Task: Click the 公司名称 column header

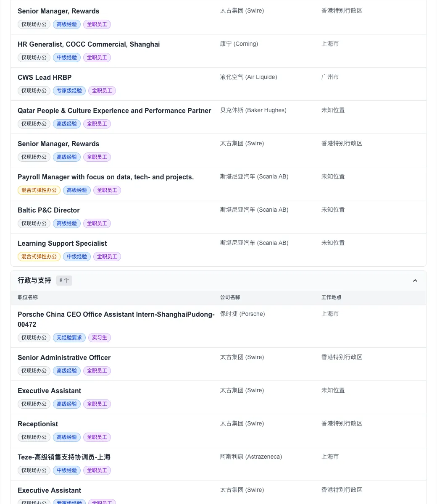Action: pos(230,297)
